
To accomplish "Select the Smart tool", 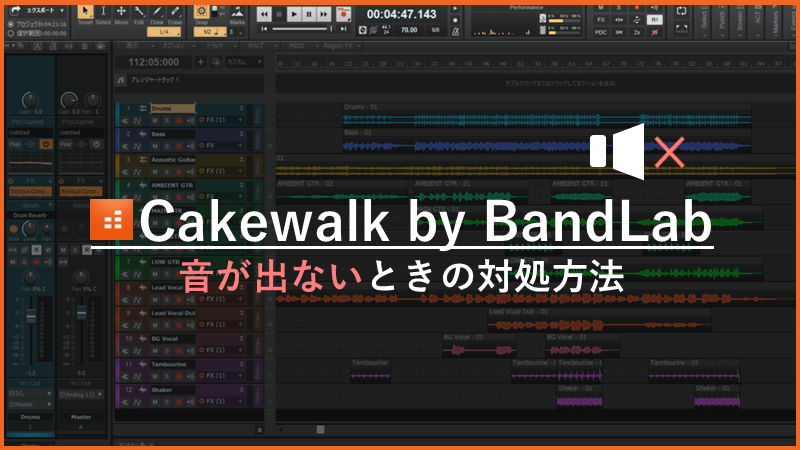I will tap(85, 14).
